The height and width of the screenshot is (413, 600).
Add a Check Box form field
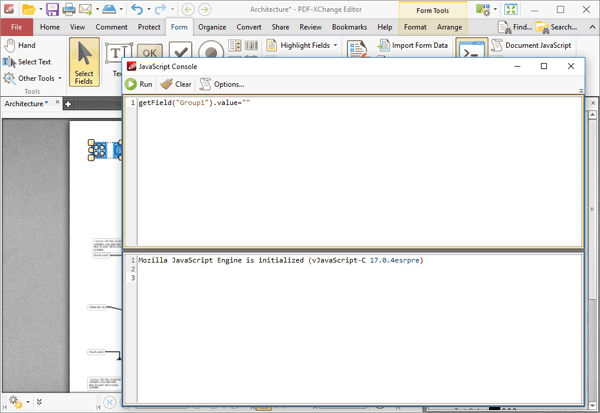pyautogui.click(x=180, y=51)
